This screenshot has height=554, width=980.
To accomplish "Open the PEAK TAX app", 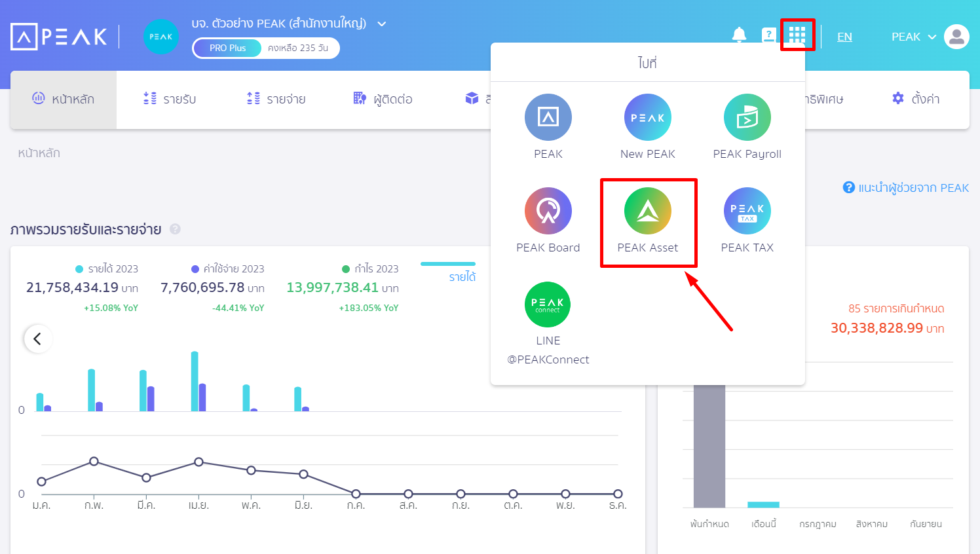I will (x=747, y=211).
